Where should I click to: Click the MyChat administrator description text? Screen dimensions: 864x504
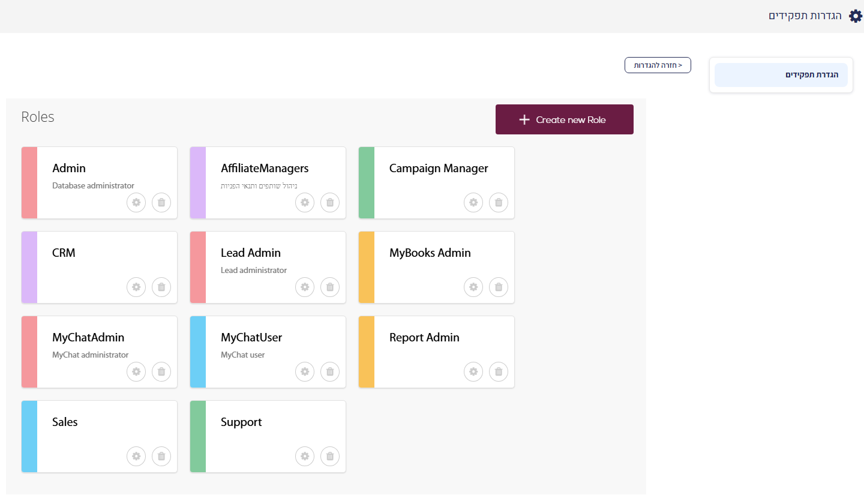click(90, 355)
